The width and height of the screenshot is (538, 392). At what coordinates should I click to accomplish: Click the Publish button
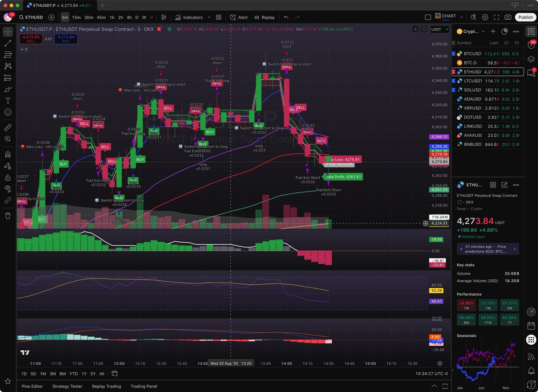coord(525,17)
